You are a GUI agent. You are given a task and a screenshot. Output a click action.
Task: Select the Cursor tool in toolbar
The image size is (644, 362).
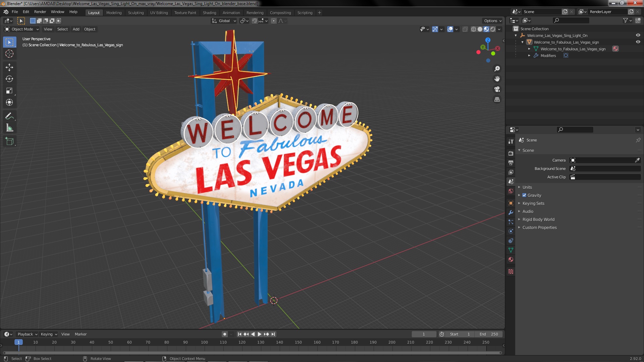click(x=9, y=54)
